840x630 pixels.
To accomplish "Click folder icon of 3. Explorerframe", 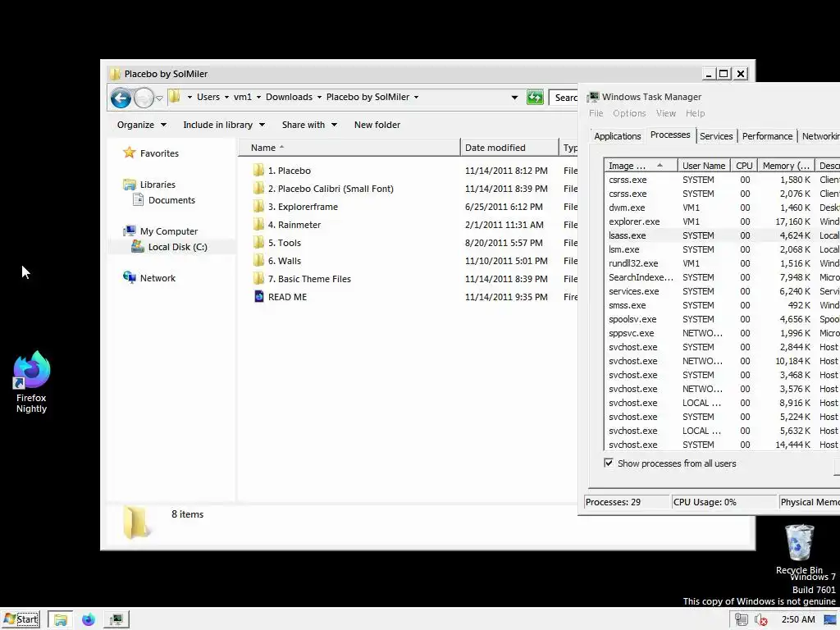I will click(x=258, y=207).
